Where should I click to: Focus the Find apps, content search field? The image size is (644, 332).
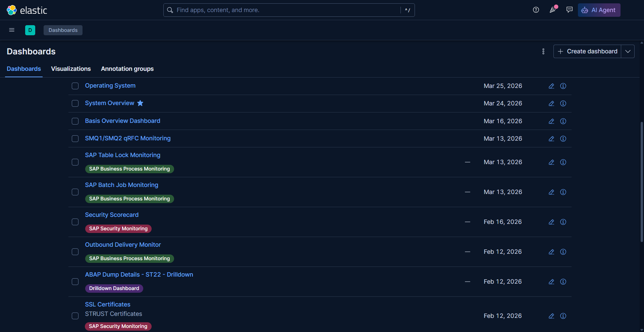point(289,10)
